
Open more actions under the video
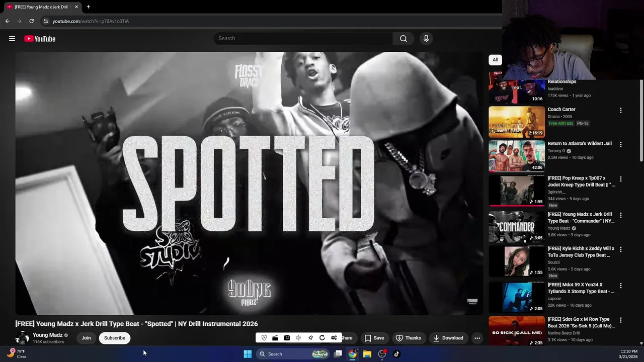coord(477,338)
